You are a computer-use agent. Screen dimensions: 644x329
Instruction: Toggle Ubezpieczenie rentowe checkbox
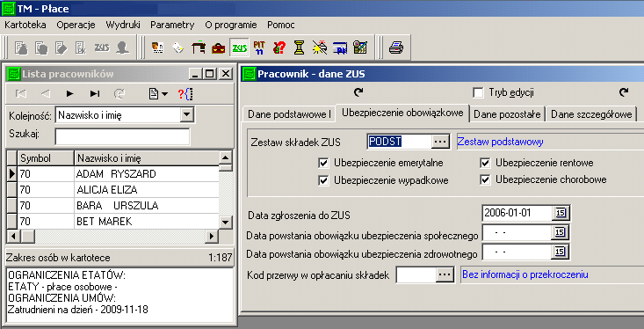pyautogui.click(x=485, y=164)
